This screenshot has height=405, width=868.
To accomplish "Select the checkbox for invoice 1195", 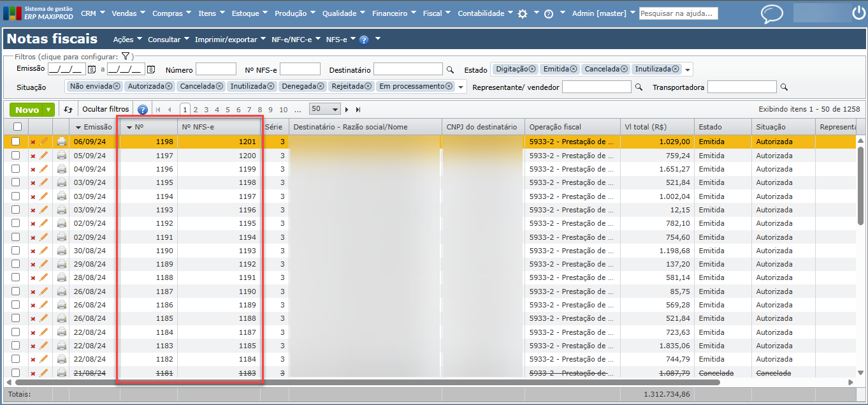I will tap(16, 182).
